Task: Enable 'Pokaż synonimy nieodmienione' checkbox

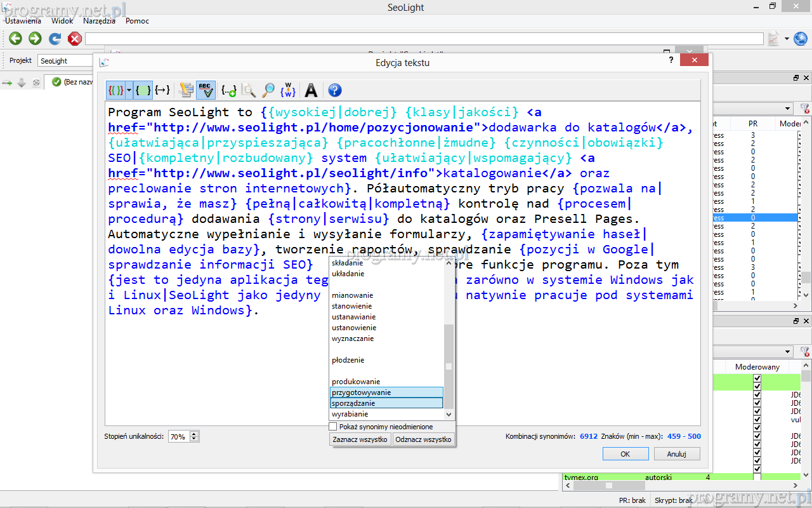Action: 333,427
